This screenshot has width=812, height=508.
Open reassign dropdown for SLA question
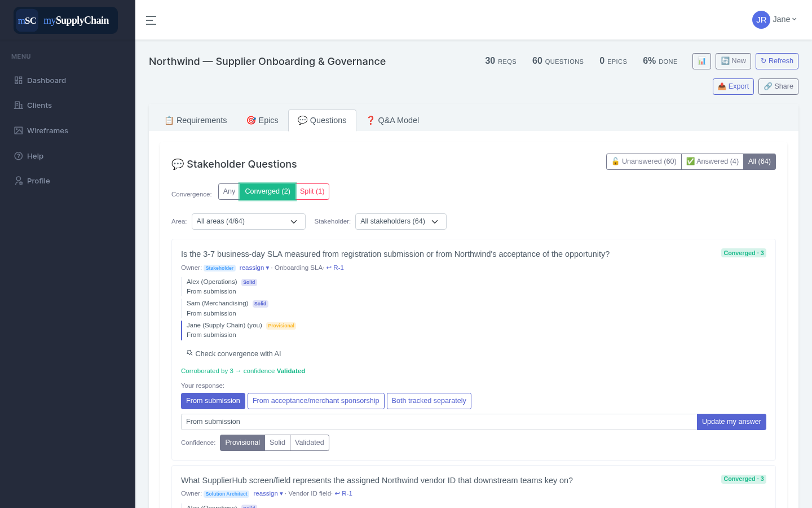254,268
